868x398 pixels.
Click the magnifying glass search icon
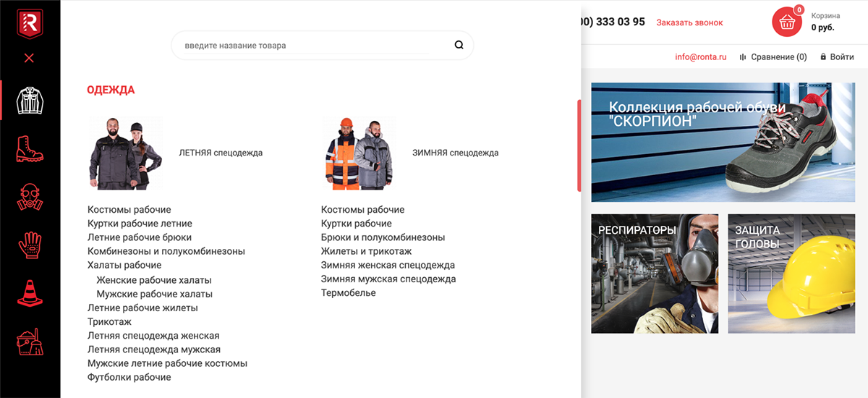point(459,45)
